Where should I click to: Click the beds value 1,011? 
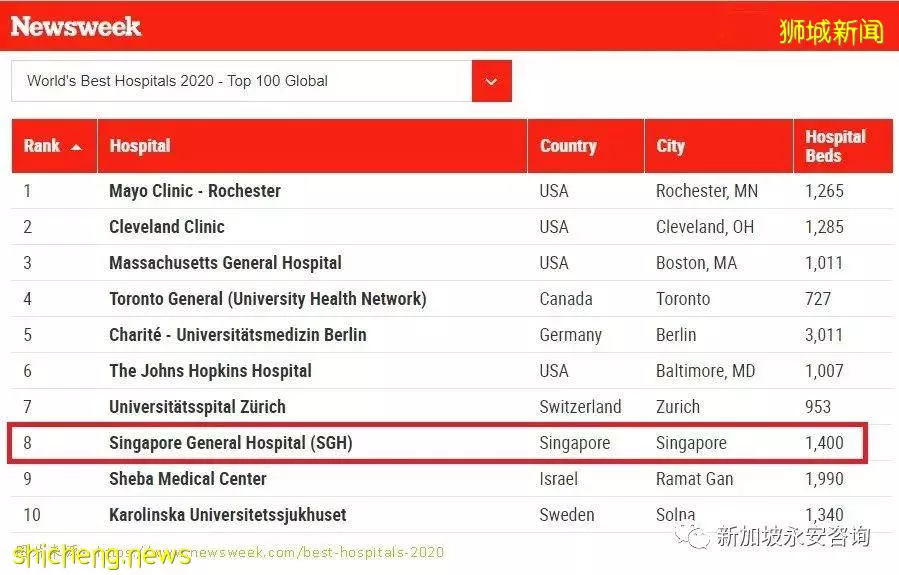(824, 263)
